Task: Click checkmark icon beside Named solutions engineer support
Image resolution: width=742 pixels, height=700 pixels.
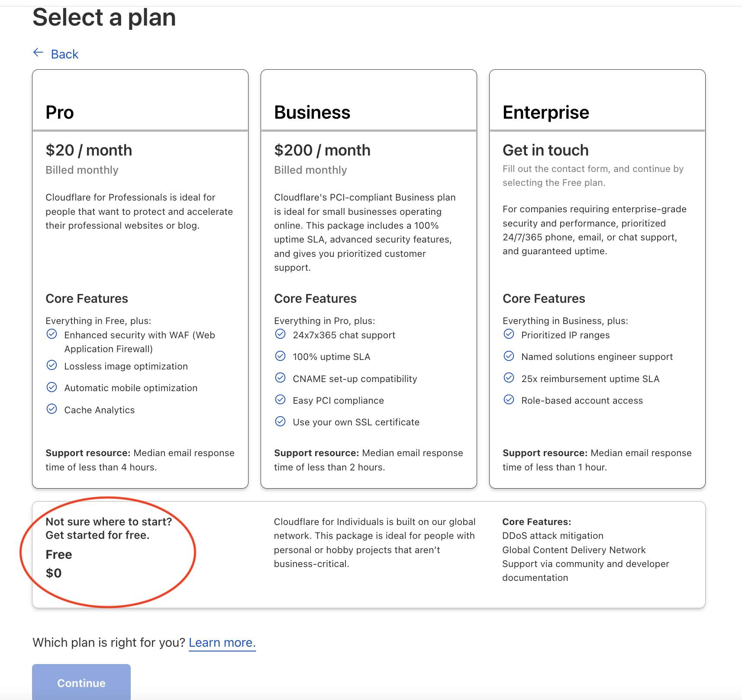Action: tap(509, 356)
